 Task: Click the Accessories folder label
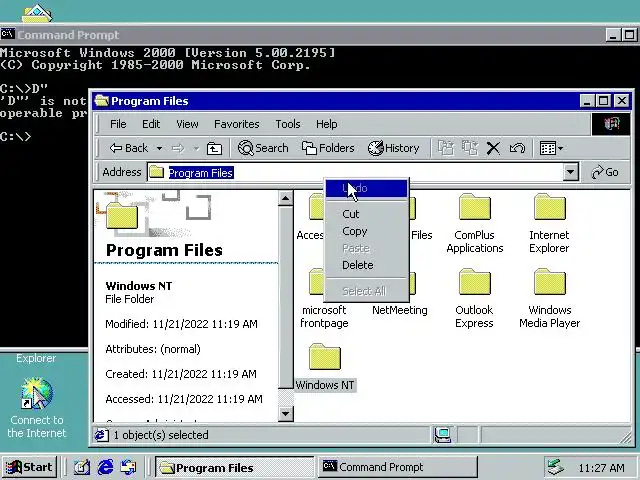[x=310, y=235]
